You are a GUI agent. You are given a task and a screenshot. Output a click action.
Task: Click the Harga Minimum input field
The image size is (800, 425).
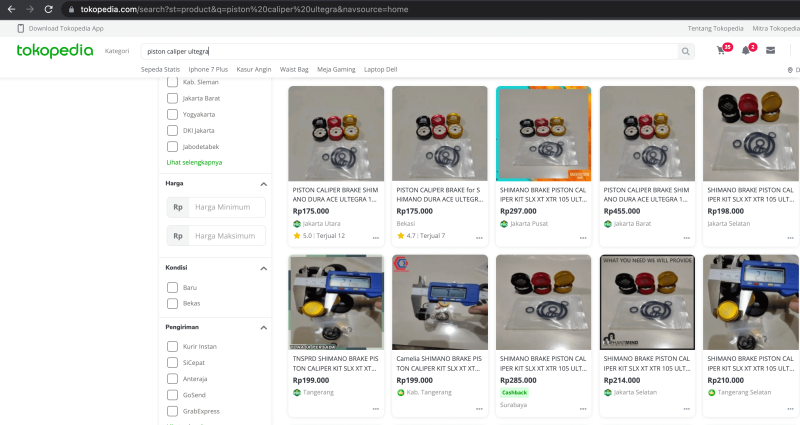(x=227, y=207)
